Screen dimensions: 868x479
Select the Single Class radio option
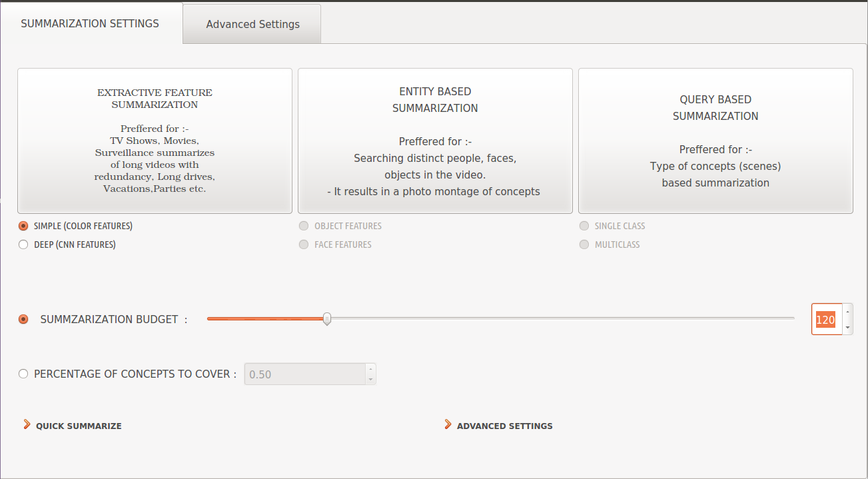coord(584,226)
